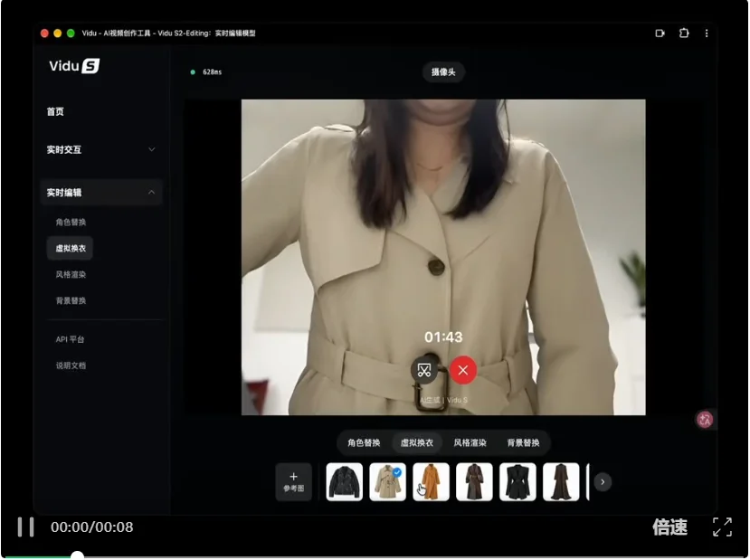Select the black leather jacket thumbnail

coord(345,481)
